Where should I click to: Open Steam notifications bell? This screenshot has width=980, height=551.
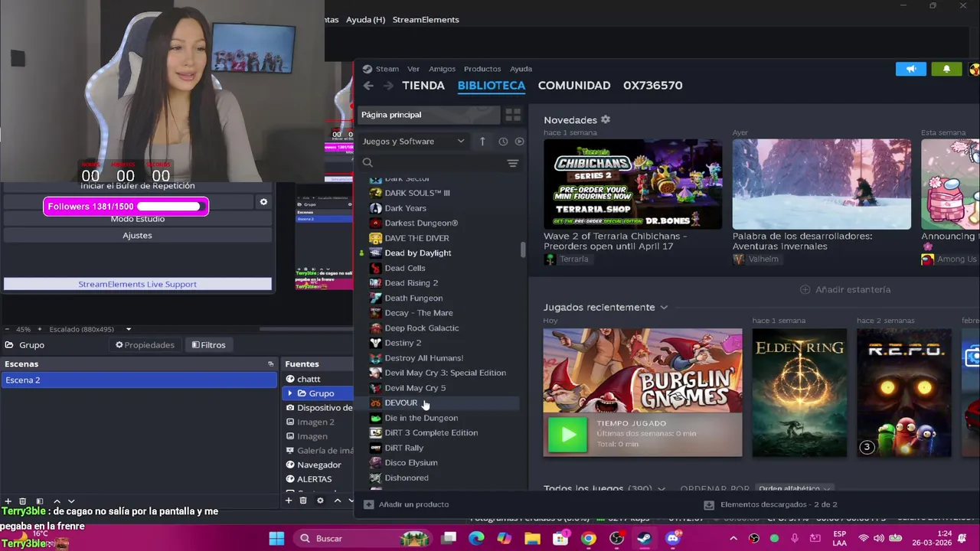pyautogui.click(x=946, y=69)
